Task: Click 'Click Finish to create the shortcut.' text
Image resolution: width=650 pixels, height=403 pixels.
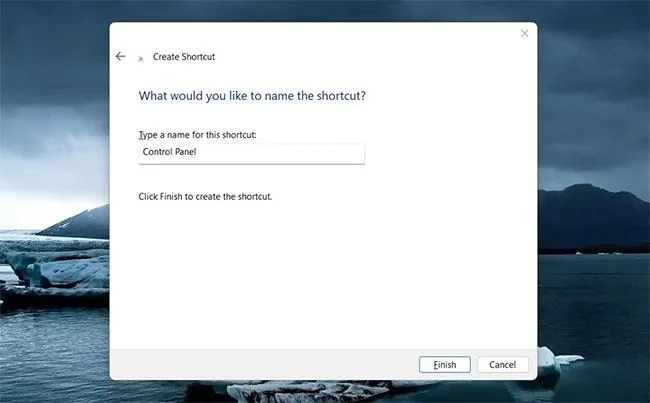Action: 205,197
